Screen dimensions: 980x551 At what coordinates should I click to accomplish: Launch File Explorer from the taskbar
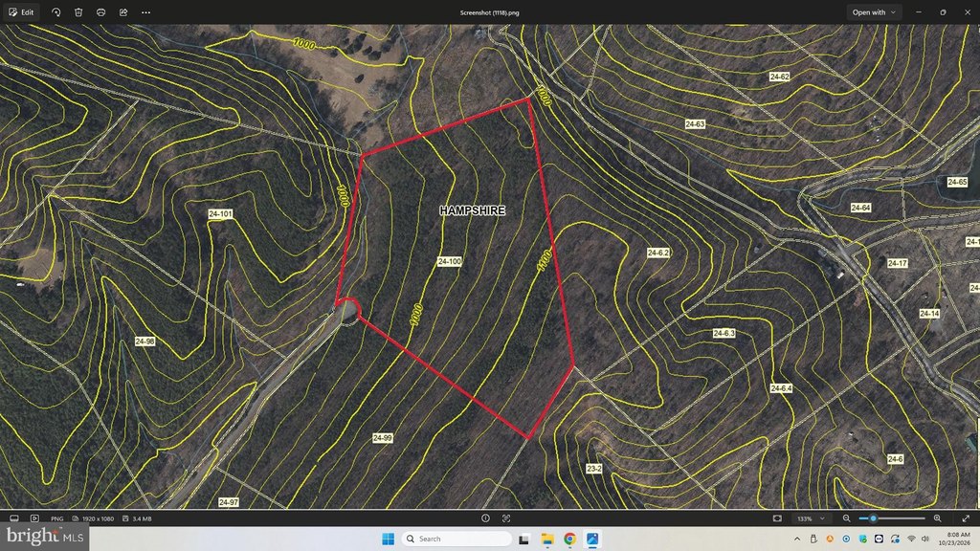547,539
